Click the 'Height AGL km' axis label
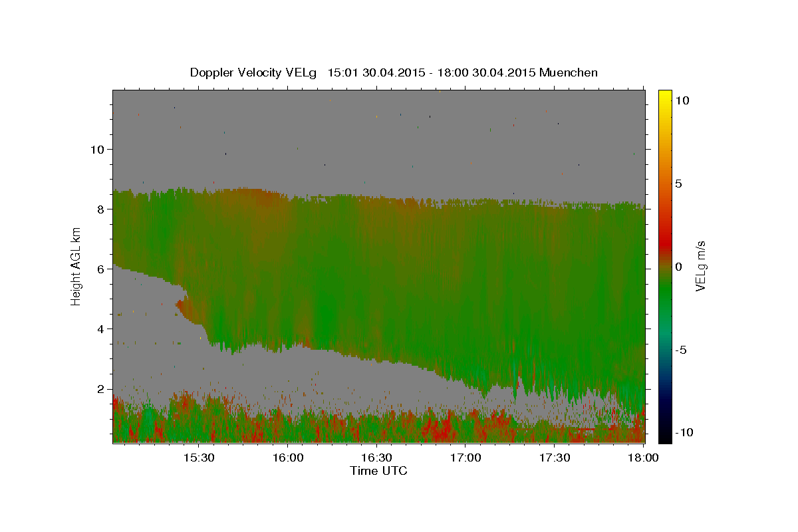The width and height of the screenshot is (798, 532). tap(76, 266)
